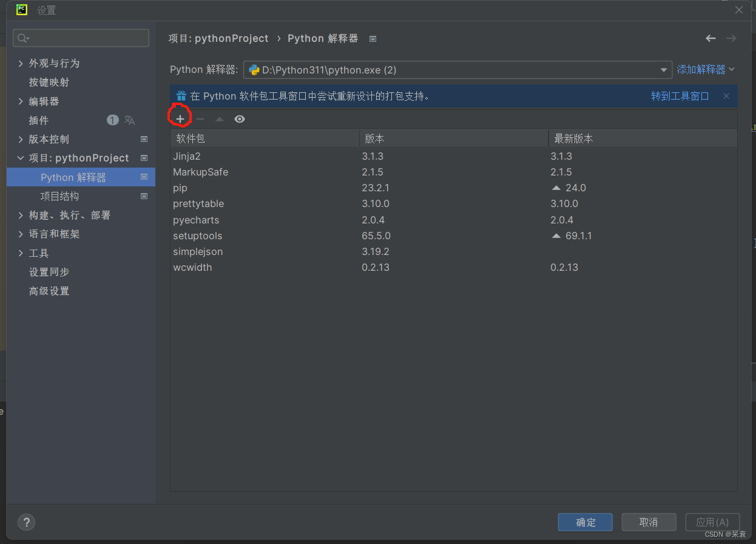Click the icon after the Python 解释器 breadcrumb
The width and height of the screenshot is (756, 544).
pos(373,39)
